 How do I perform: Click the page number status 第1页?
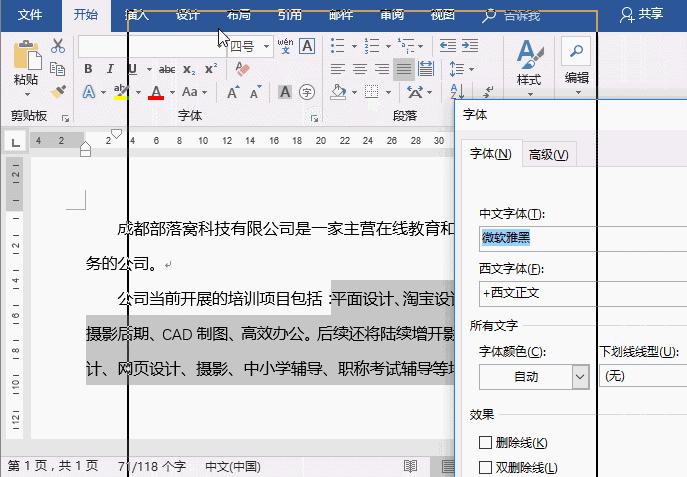53,466
